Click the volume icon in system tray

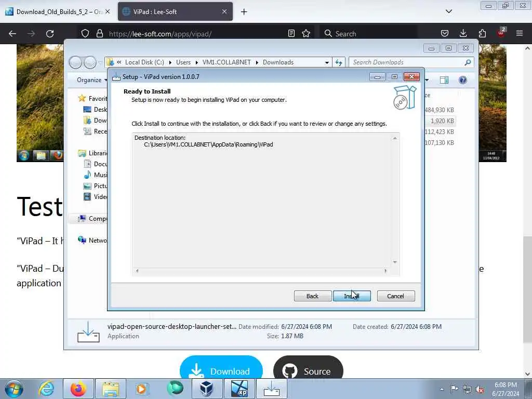(x=480, y=389)
